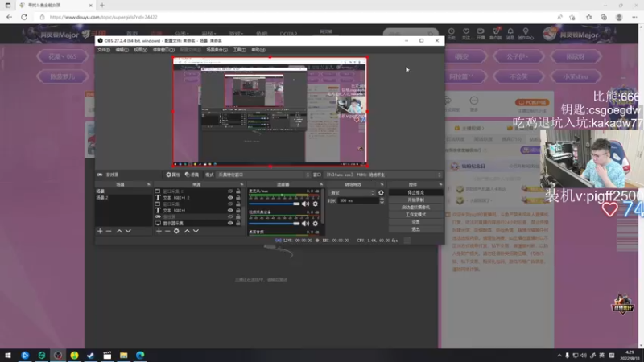Screen dimensions: 644x362
Task: Add a new scene with plus icon
Action: pyautogui.click(x=100, y=231)
